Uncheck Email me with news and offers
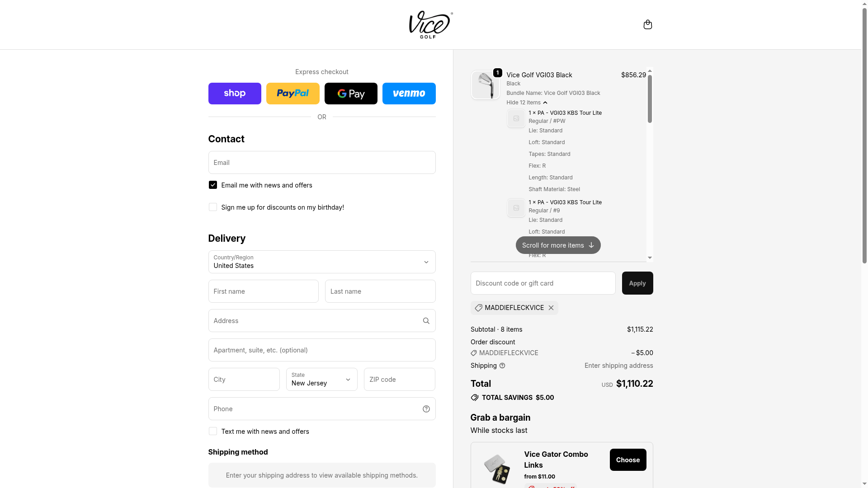This screenshot has width=868, height=488. pos(213,185)
